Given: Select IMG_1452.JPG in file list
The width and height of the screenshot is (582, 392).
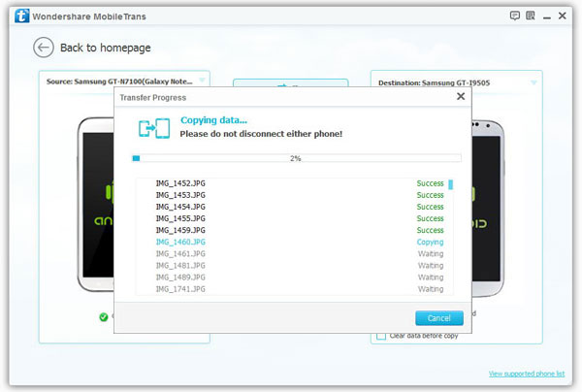Looking at the screenshot, I should (x=294, y=183).
